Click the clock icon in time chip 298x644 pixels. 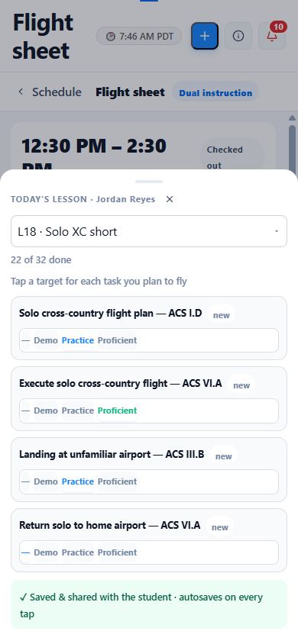(x=111, y=37)
